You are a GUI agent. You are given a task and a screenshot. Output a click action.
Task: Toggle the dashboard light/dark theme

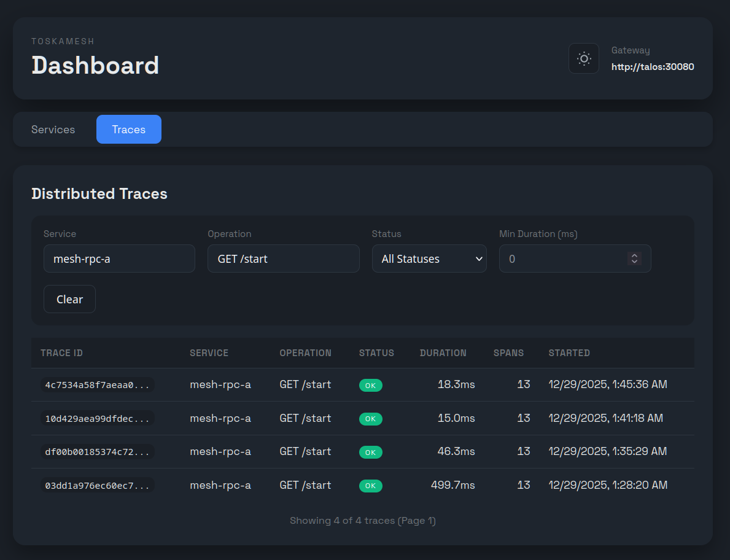[583, 58]
